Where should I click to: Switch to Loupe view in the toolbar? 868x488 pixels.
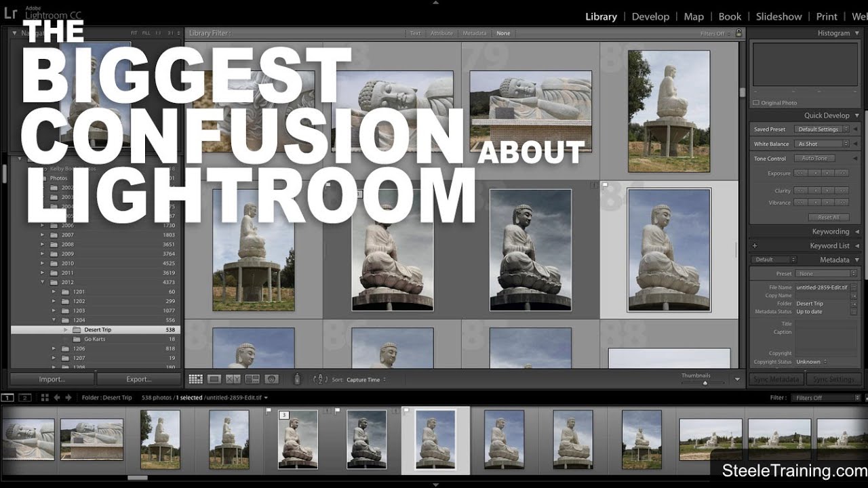[x=214, y=380]
